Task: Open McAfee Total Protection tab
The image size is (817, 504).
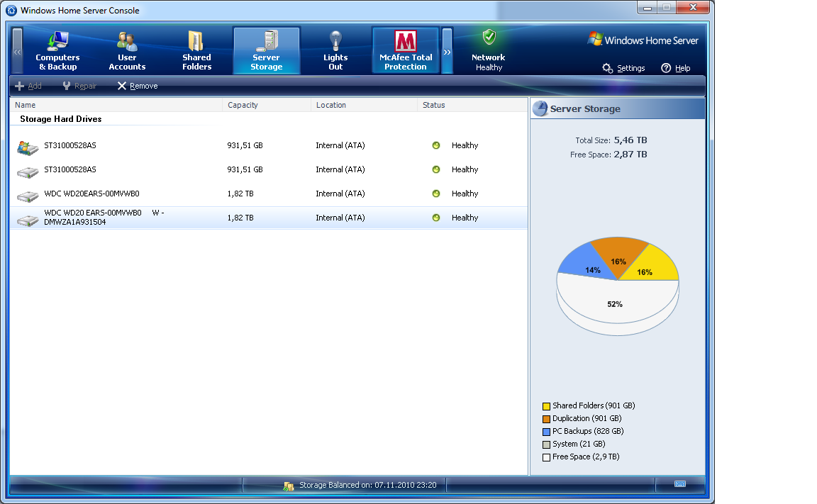Action: click(406, 50)
